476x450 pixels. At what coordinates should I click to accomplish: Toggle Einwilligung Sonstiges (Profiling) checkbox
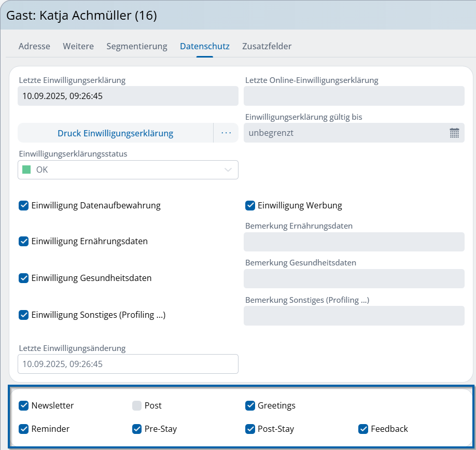tap(23, 315)
